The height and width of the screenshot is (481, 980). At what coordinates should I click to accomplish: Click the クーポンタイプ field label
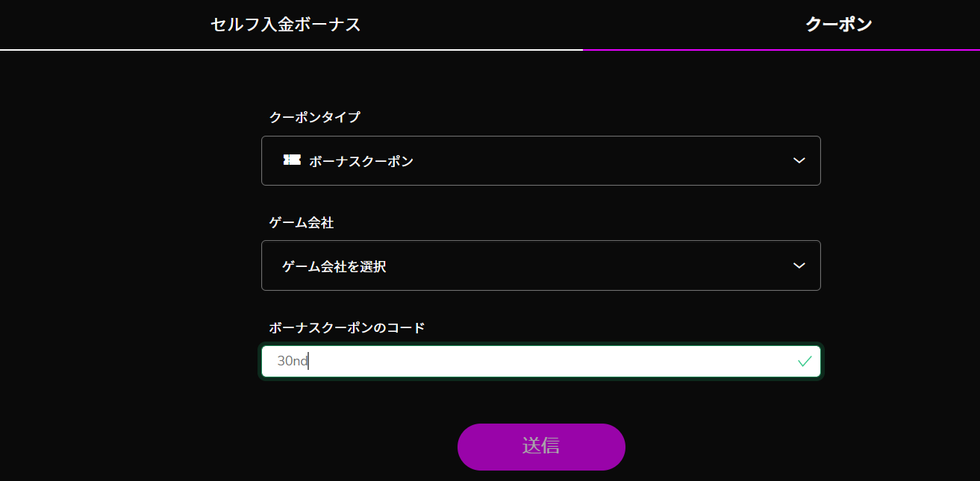(314, 117)
